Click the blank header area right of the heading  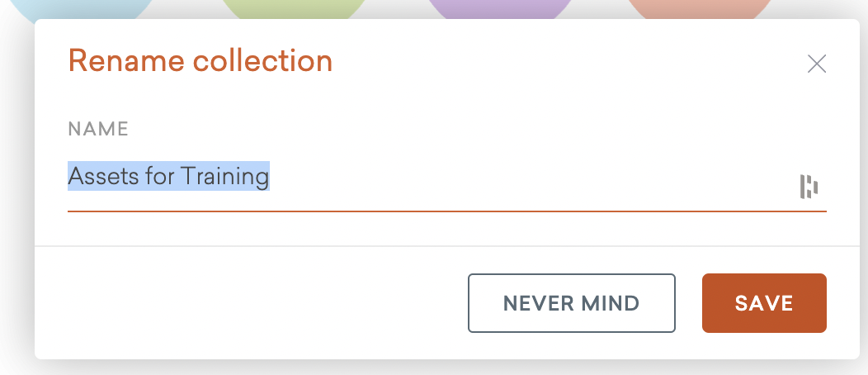[561, 62]
